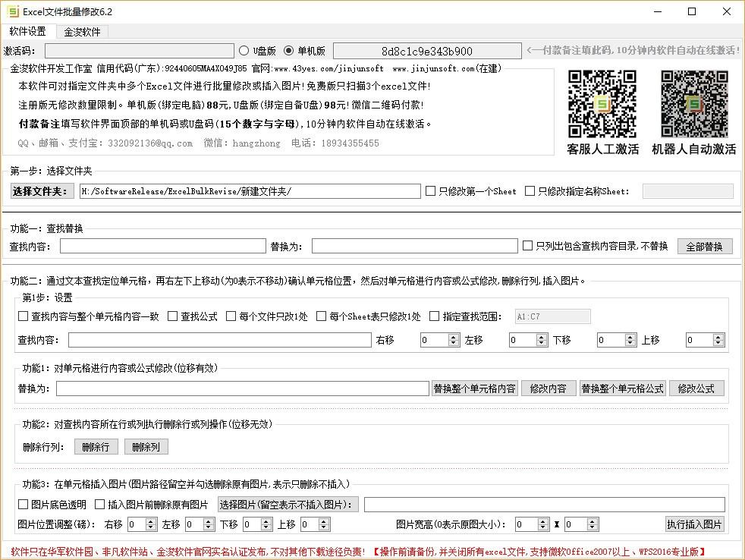Decrease image position 上移 value
The image size is (745, 560).
click(324, 527)
